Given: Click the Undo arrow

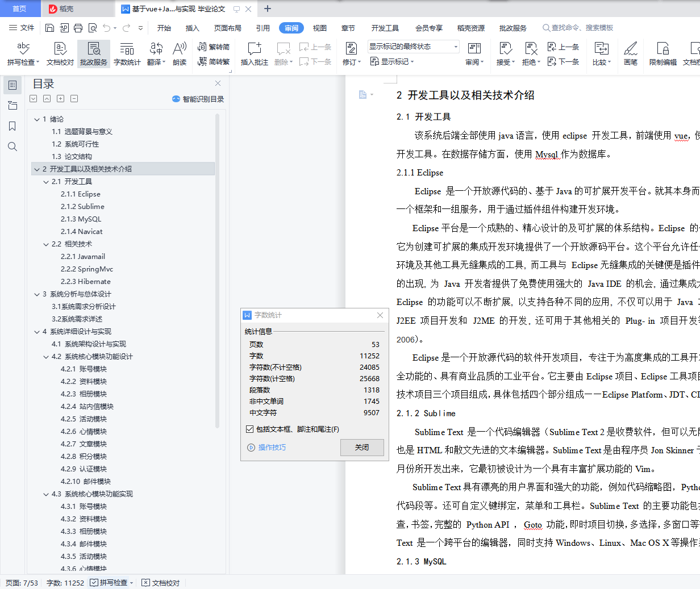Looking at the screenshot, I should point(106,28).
